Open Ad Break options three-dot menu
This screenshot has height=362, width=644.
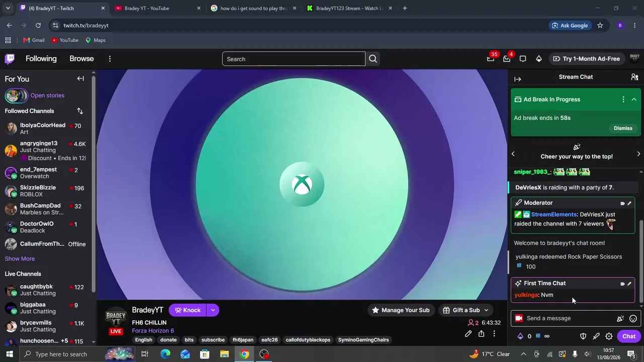coord(623,100)
